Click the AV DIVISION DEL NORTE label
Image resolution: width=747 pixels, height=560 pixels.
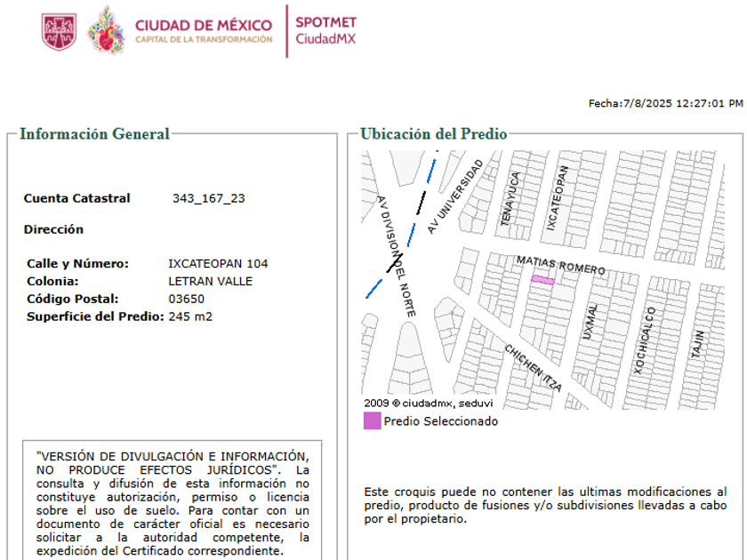point(397,256)
